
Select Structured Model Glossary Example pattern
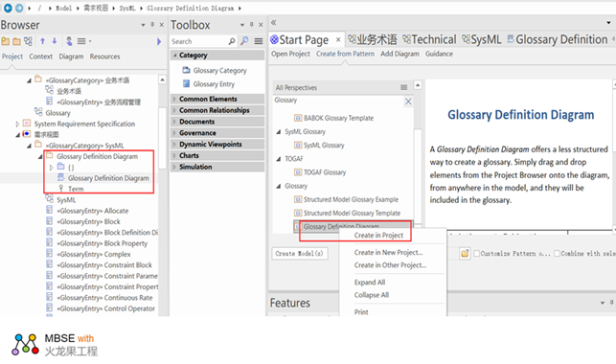tap(347, 199)
